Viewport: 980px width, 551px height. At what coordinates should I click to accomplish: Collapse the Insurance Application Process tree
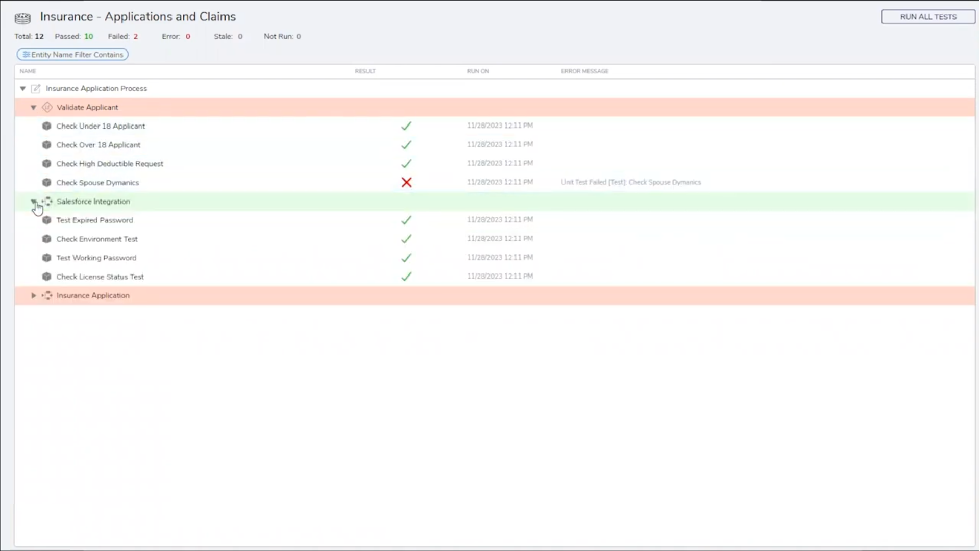coord(23,89)
